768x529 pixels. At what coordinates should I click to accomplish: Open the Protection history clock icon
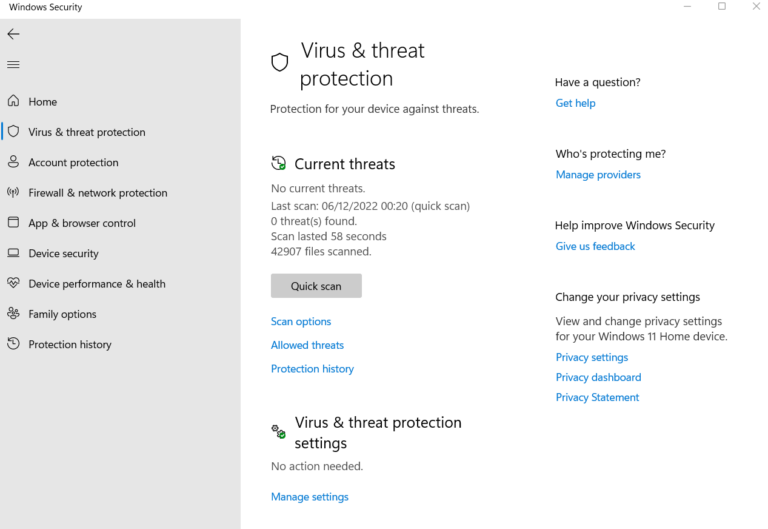13,344
